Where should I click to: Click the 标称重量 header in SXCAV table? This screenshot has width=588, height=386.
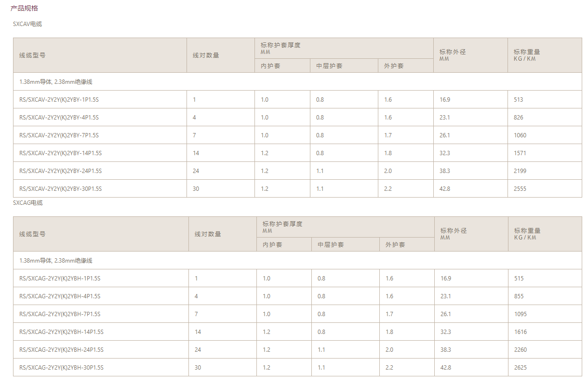(527, 52)
